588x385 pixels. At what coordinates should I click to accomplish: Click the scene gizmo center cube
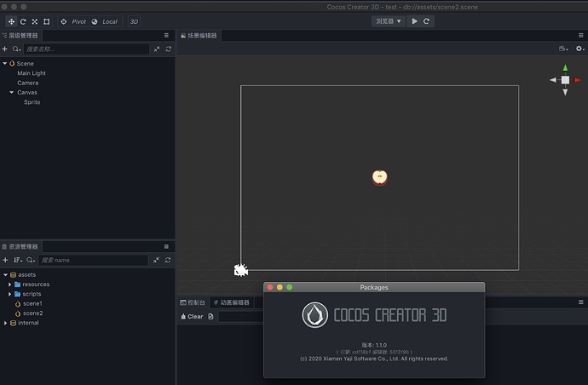click(565, 80)
